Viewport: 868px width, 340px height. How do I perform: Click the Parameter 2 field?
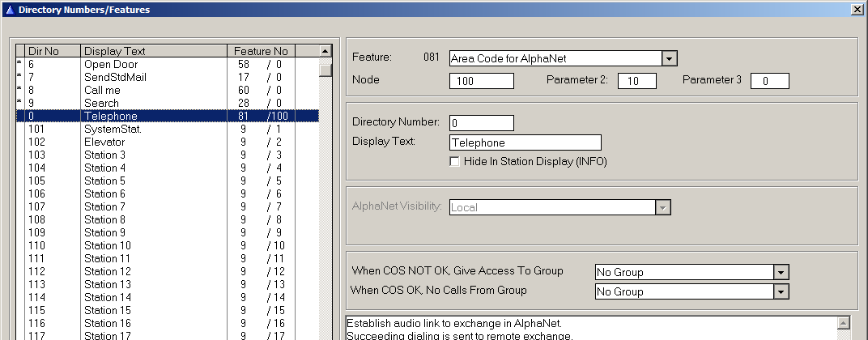pyautogui.click(x=636, y=81)
